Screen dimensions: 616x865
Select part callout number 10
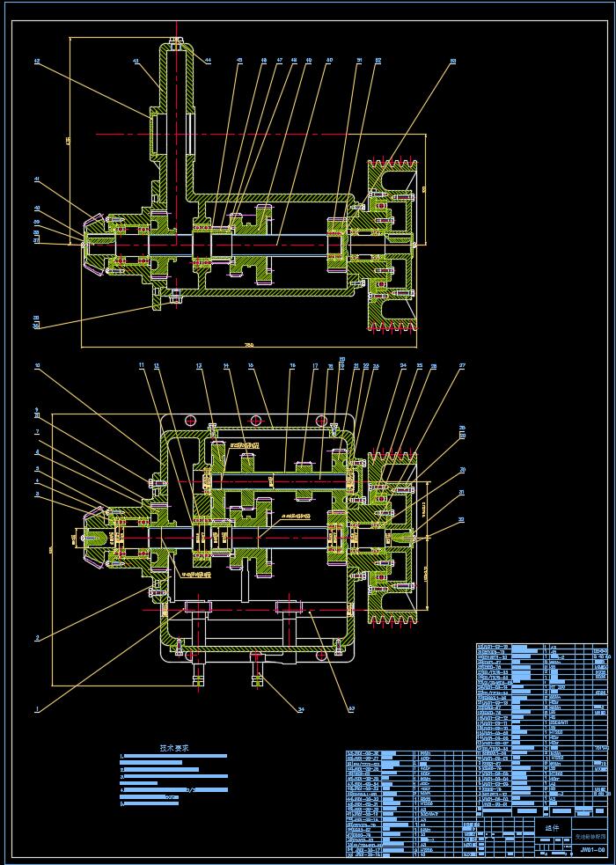37,365
